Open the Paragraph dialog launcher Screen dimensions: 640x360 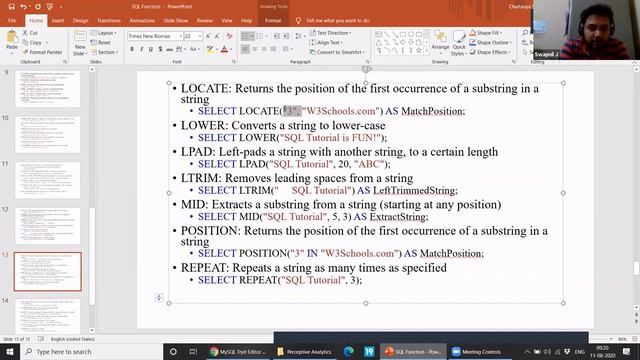(367, 62)
